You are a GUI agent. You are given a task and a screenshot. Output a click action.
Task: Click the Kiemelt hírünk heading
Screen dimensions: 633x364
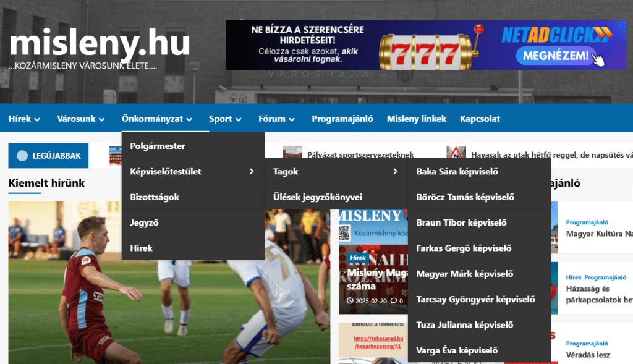tap(46, 183)
